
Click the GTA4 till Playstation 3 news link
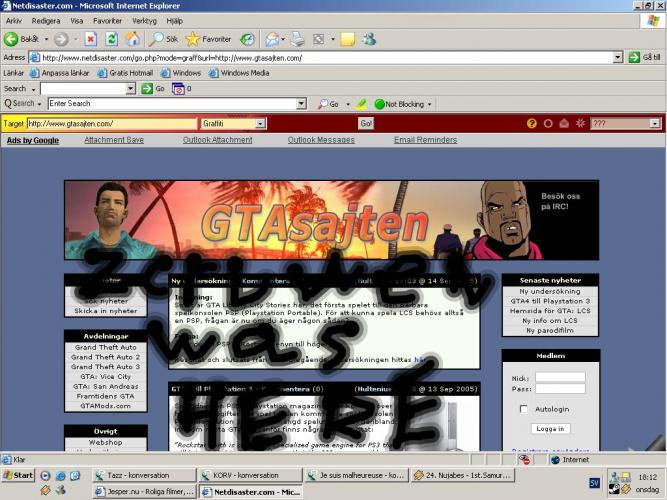click(551, 301)
